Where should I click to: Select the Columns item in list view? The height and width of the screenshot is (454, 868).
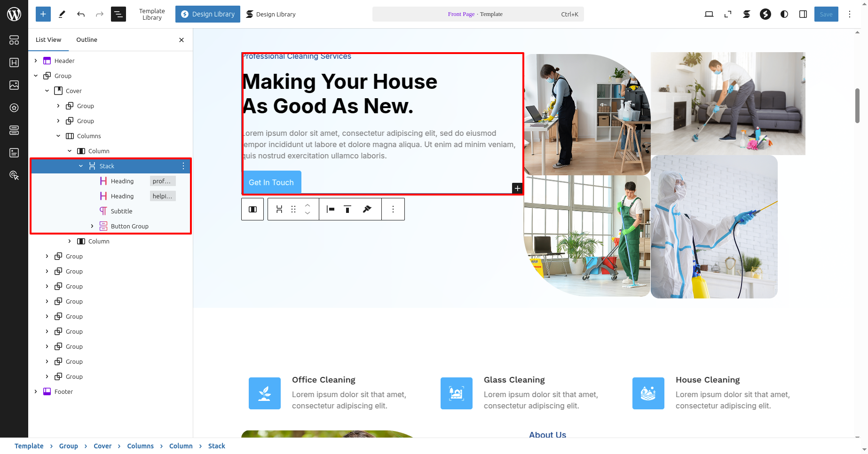[x=89, y=136]
